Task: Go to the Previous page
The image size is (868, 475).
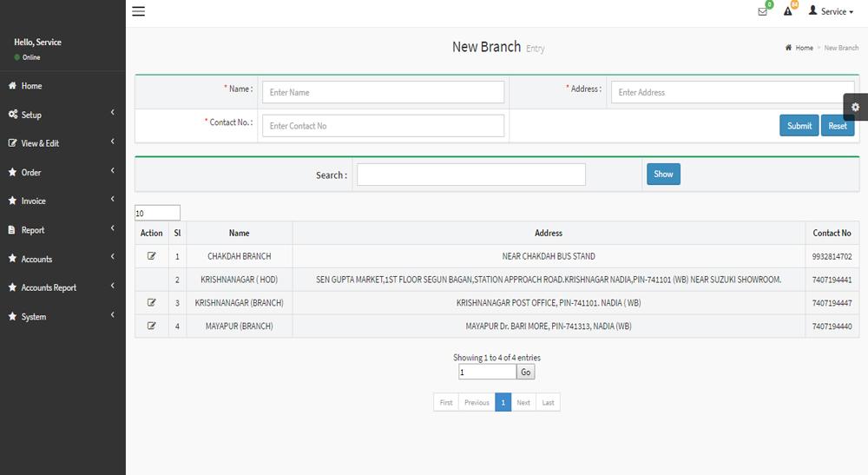Action: [477, 402]
